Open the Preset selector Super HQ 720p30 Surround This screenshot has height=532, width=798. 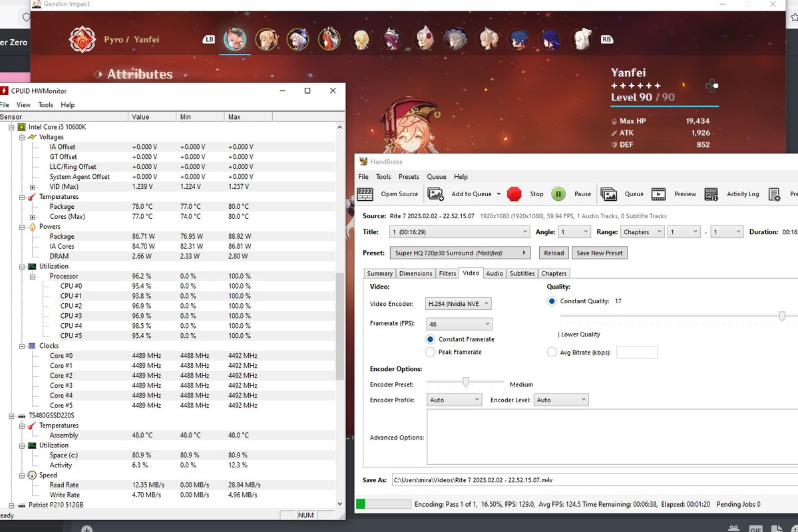tap(460, 253)
